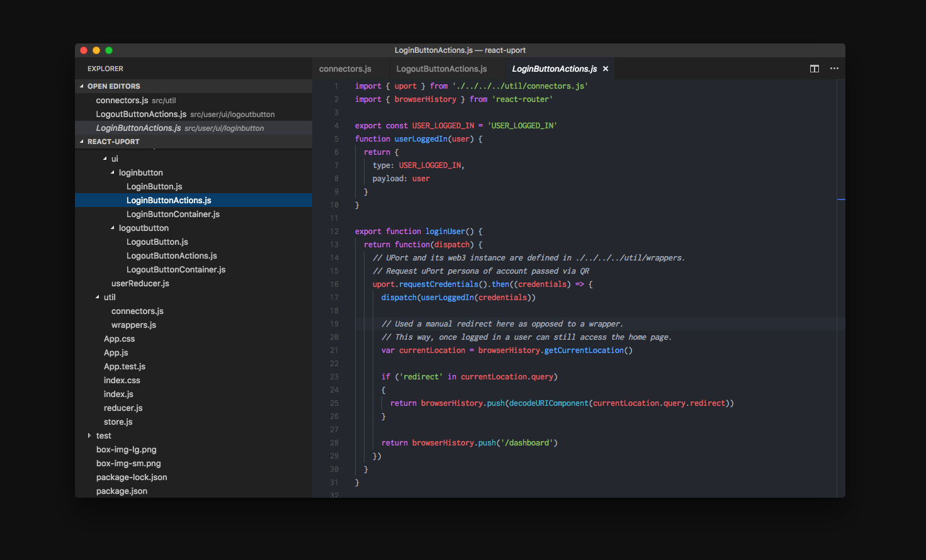This screenshot has width=926, height=560.
Task: Click the red close window button
Action: click(84, 50)
